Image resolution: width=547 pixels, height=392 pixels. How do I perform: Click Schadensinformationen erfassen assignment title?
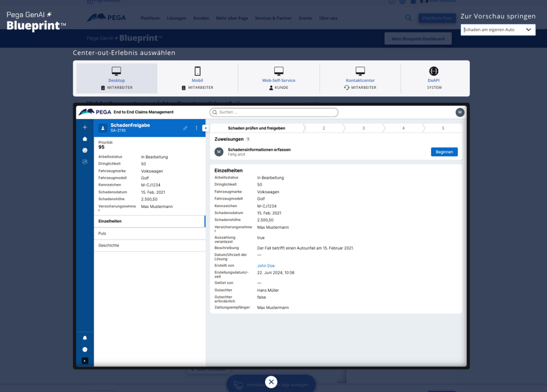(259, 150)
